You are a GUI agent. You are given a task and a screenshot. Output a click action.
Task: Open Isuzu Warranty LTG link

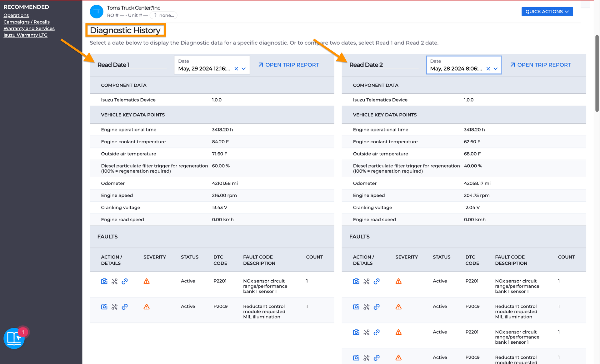coord(26,35)
